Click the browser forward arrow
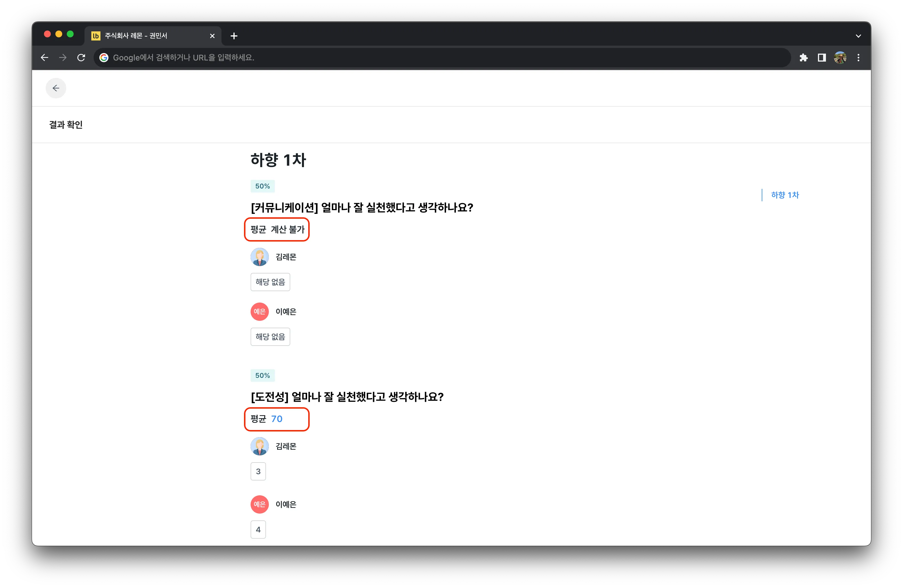The image size is (903, 588). point(63,58)
